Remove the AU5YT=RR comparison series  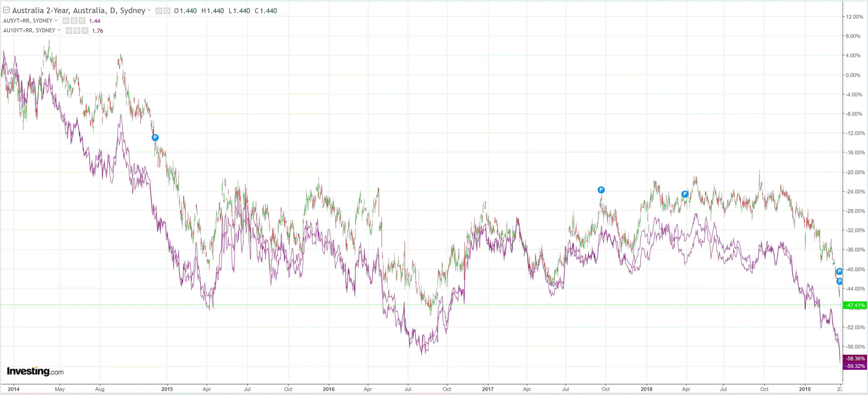pyautogui.click(x=82, y=21)
